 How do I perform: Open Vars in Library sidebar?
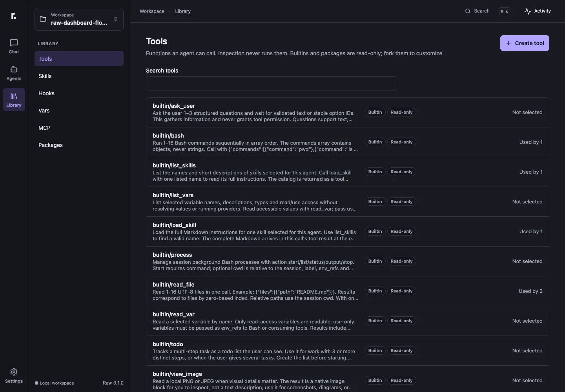(x=79, y=111)
